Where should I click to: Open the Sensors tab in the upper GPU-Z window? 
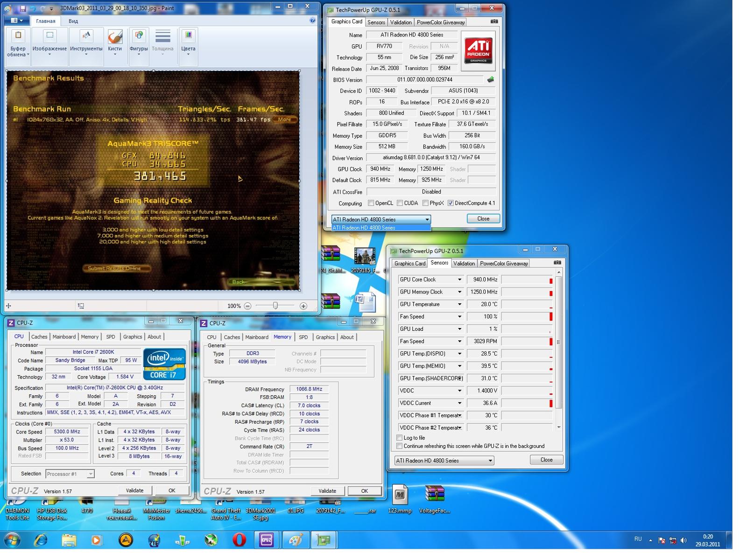tap(376, 22)
